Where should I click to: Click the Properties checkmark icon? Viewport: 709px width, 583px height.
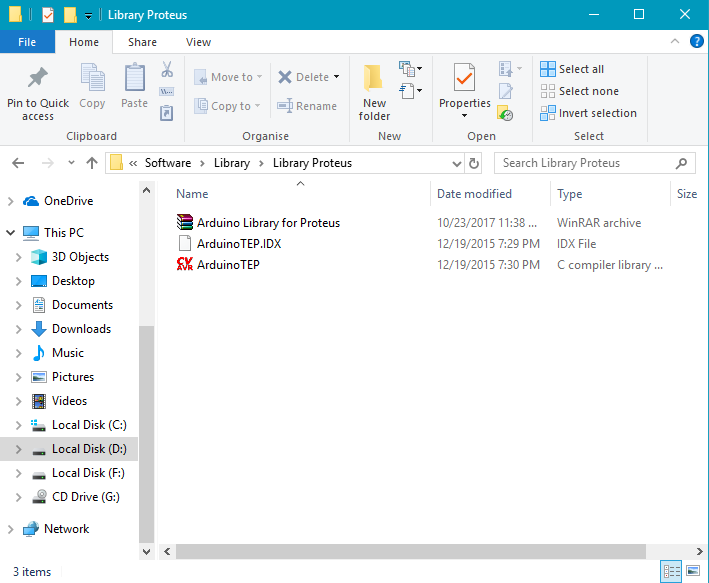tap(464, 78)
